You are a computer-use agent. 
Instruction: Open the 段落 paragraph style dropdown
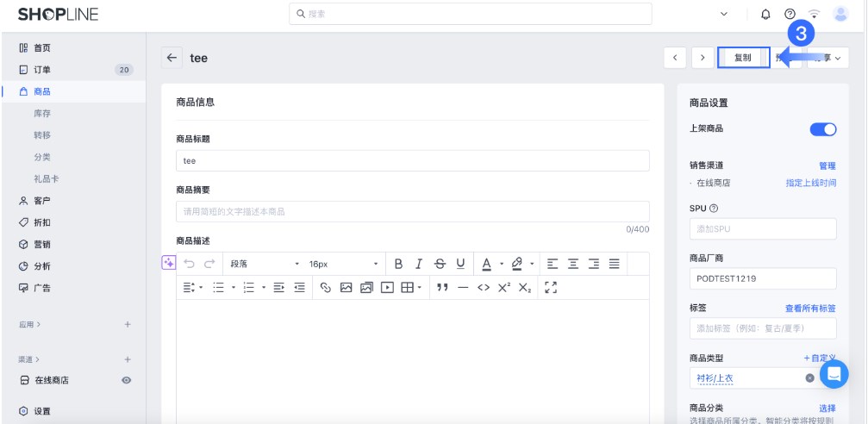(265, 264)
